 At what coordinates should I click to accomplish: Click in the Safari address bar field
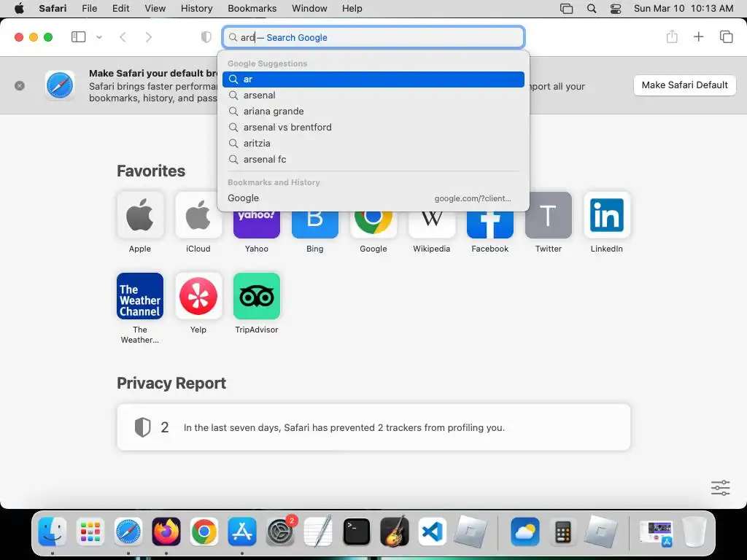tap(373, 37)
